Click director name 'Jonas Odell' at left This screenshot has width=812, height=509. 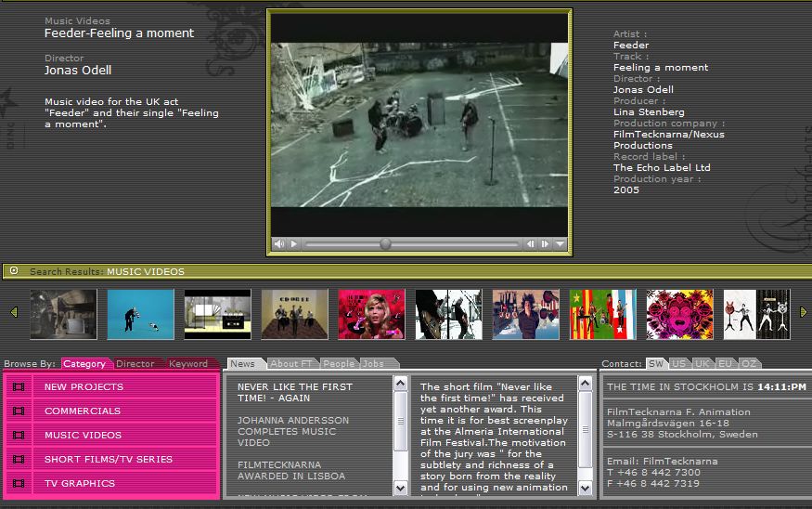click(x=78, y=70)
